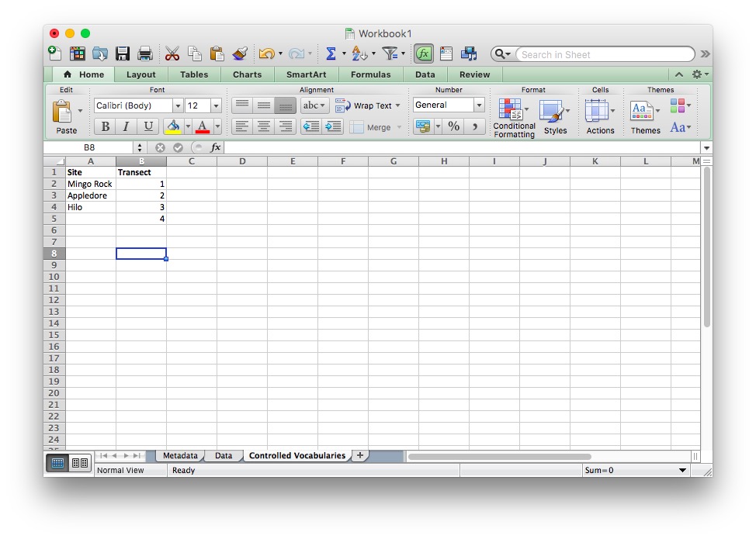Click the Percent Style button

[x=454, y=126]
